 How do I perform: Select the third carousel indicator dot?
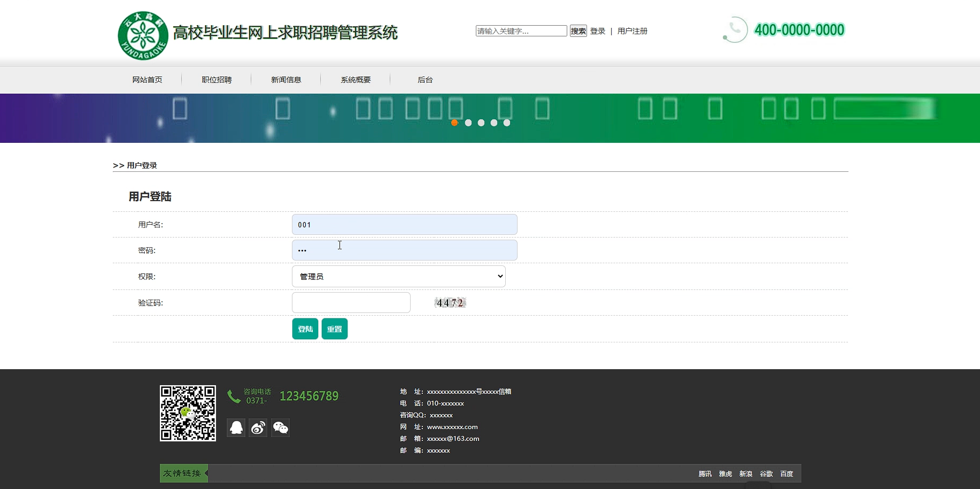[x=481, y=123]
